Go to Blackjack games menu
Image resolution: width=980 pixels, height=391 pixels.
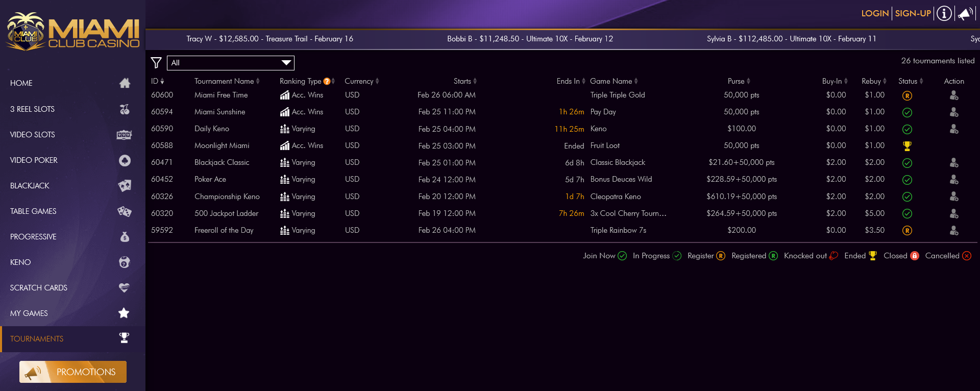pos(71,186)
